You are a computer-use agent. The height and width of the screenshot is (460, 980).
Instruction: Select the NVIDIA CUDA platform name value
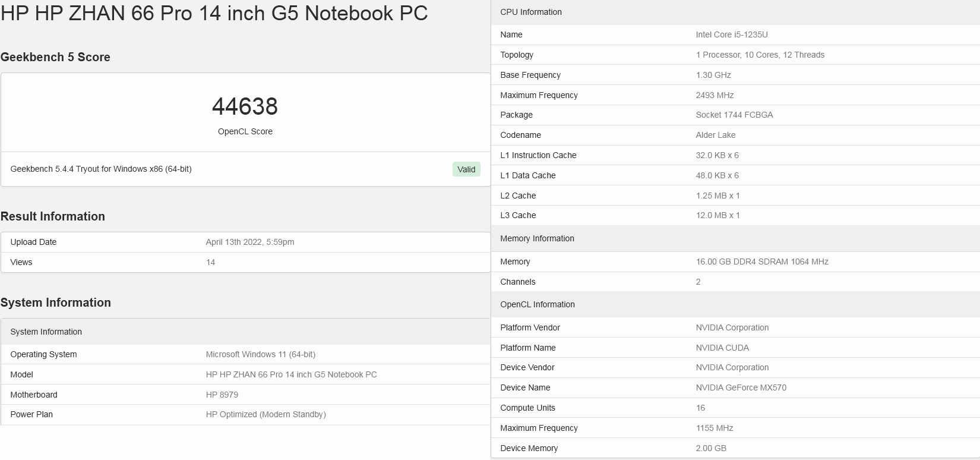tap(722, 348)
